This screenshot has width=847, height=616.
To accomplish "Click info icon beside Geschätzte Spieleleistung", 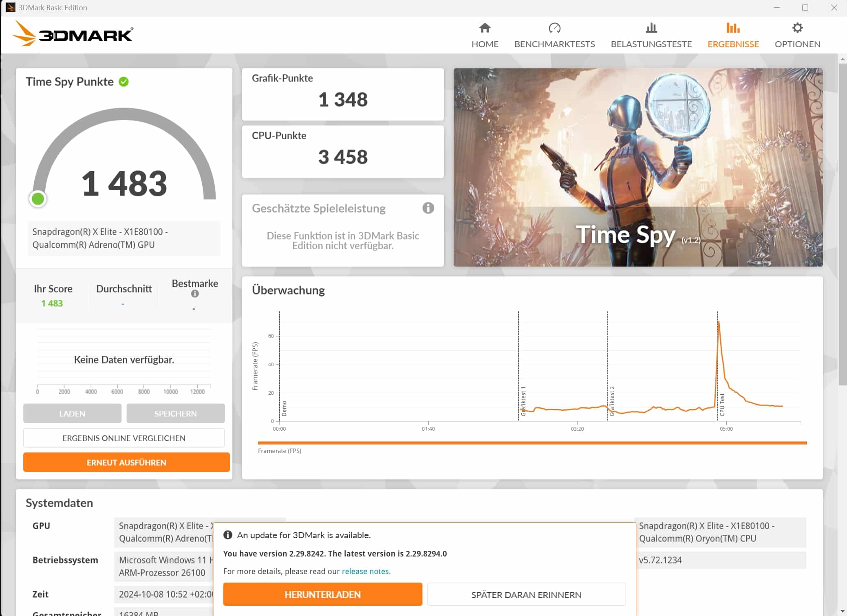I will pos(428,208).
